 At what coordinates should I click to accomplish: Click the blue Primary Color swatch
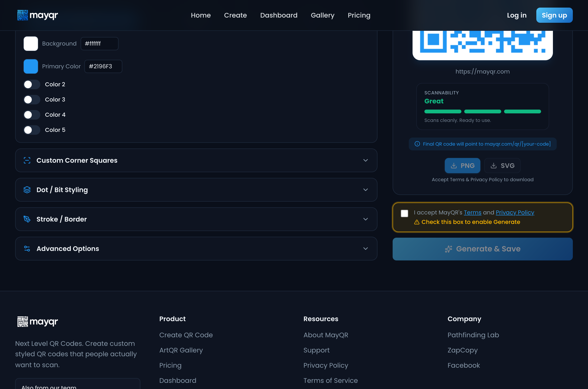(x=31, y=66)
